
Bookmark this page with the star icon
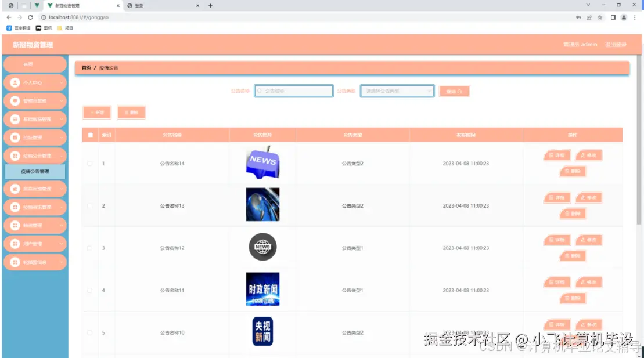600,17
